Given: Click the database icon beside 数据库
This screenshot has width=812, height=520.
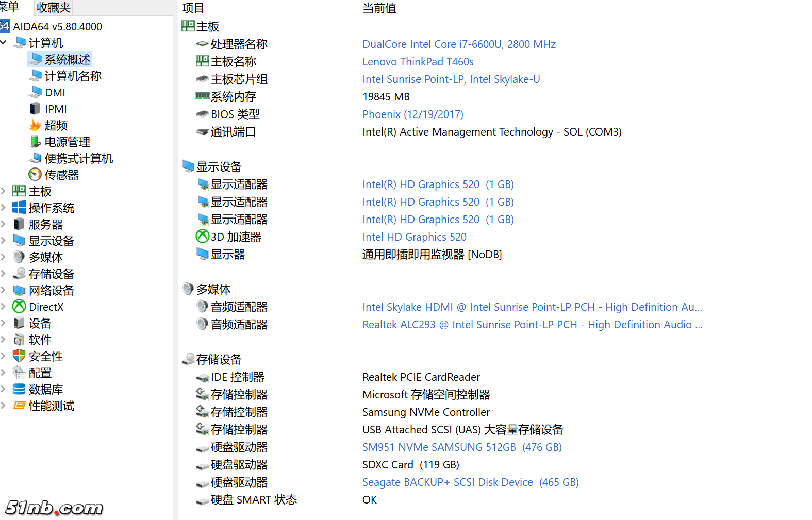Looking at the screenshot, I should click(x=19, y=389).
